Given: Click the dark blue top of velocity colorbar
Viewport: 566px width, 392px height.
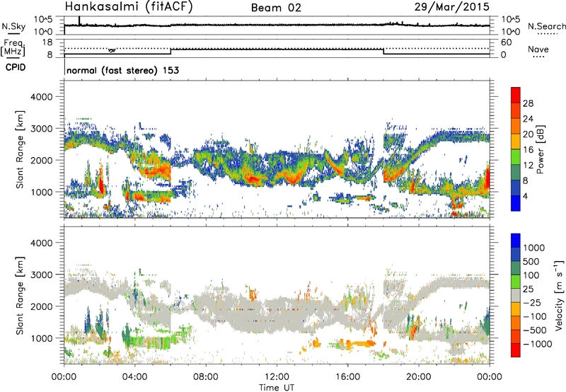Looking at the screenshot, I should tap(516, 241).
